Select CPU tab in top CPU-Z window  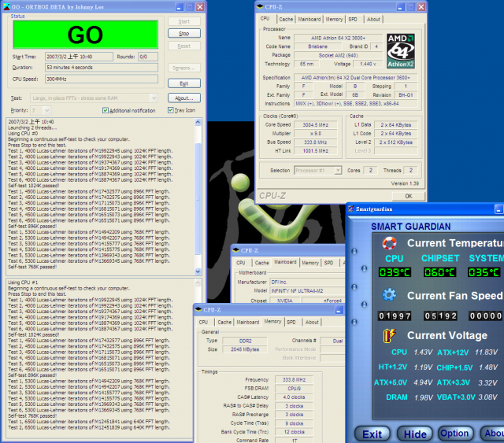[265, 19]
